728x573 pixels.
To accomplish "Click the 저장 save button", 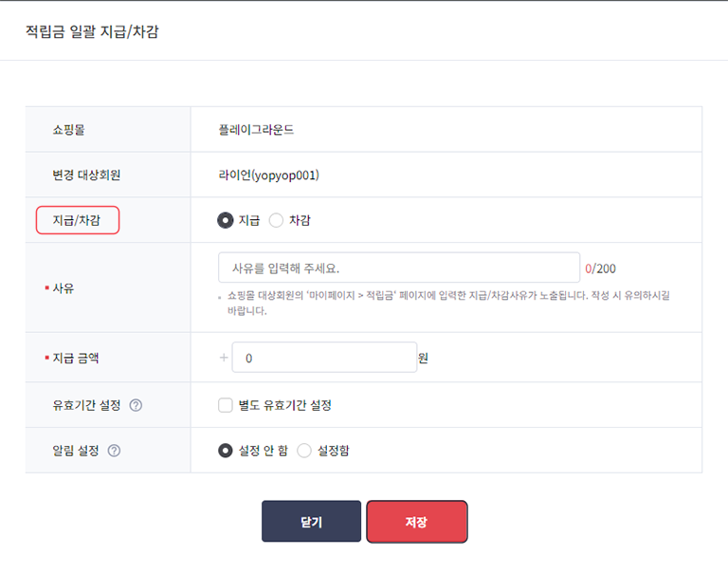I will [417, 522].
